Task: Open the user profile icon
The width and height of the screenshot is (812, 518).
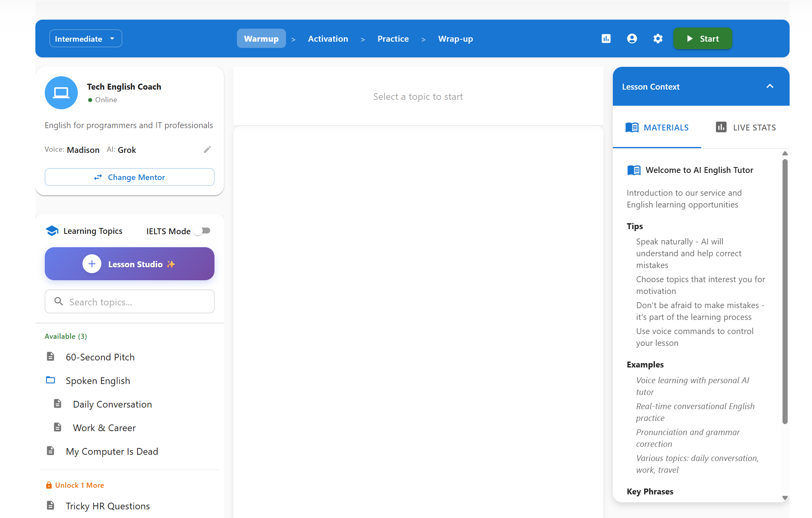Action: tap(632, 39)
